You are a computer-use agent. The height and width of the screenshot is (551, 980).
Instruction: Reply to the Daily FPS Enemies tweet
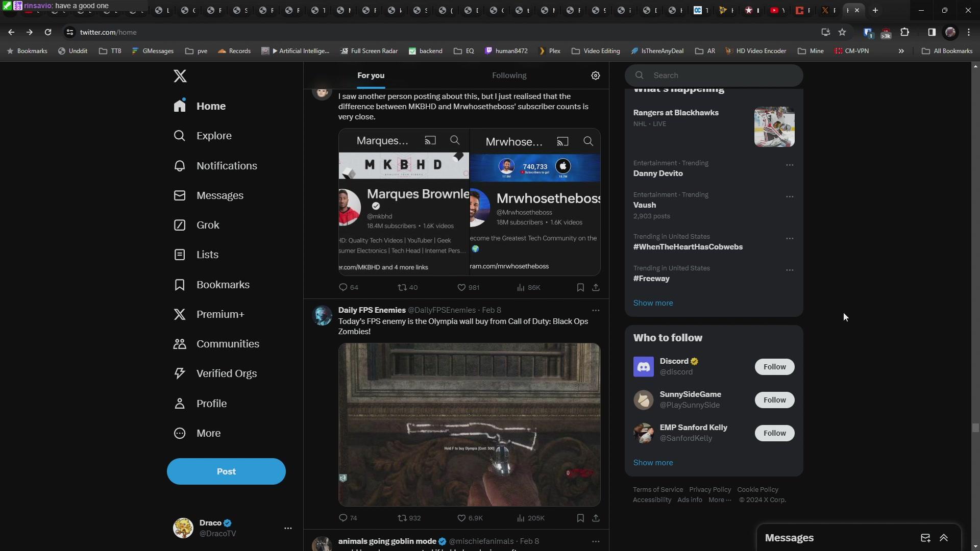(x=348, y=518)
